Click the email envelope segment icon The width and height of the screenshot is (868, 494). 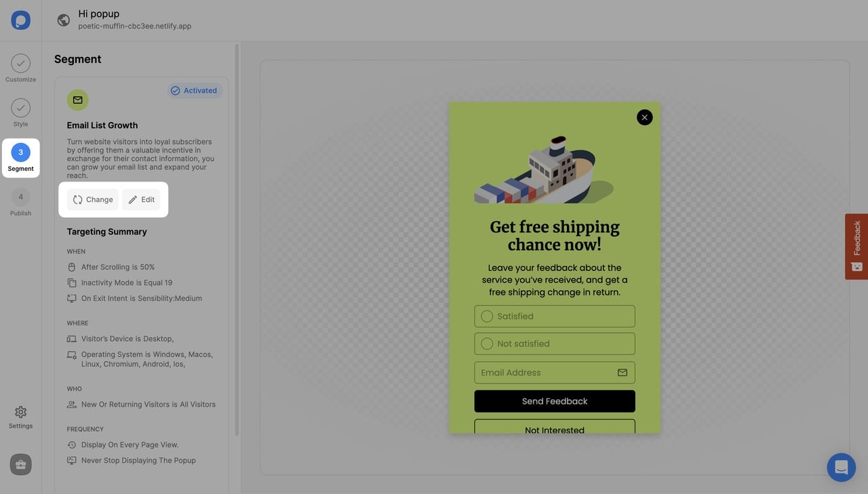pyautogui.click(x=77, y=100)
